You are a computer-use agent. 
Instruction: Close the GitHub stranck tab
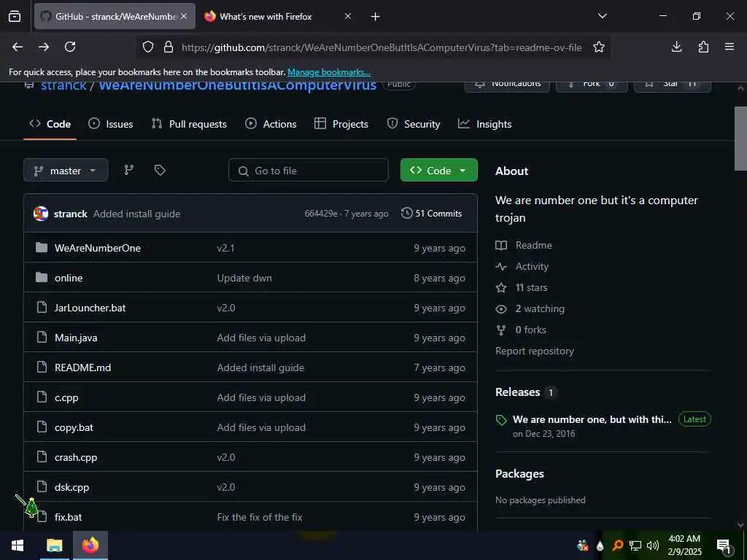click(184, 16)
